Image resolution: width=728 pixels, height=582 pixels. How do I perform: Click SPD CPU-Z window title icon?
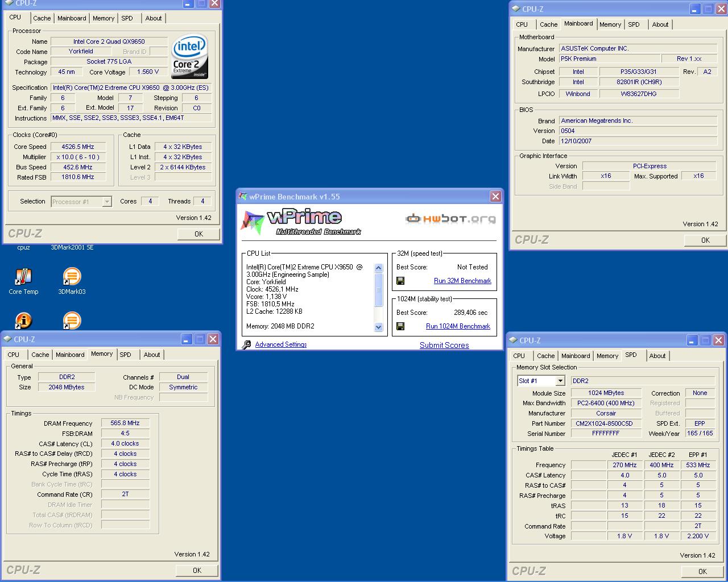(513, 340)
